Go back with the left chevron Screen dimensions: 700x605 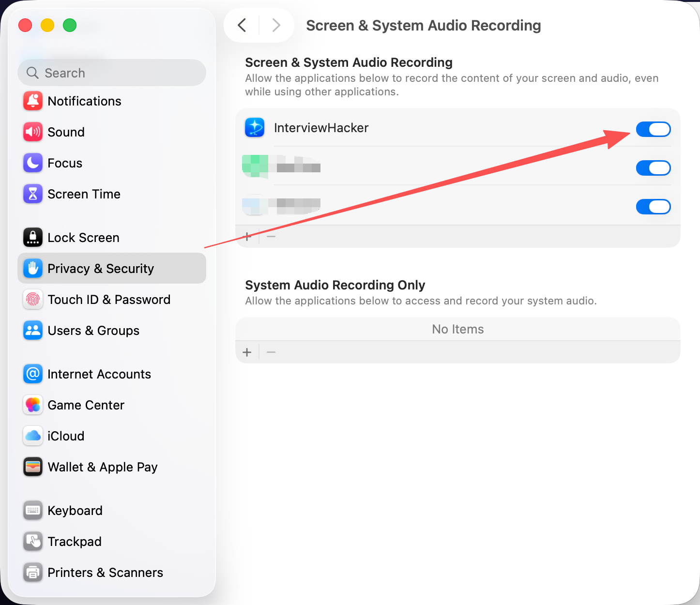point(242,25)
